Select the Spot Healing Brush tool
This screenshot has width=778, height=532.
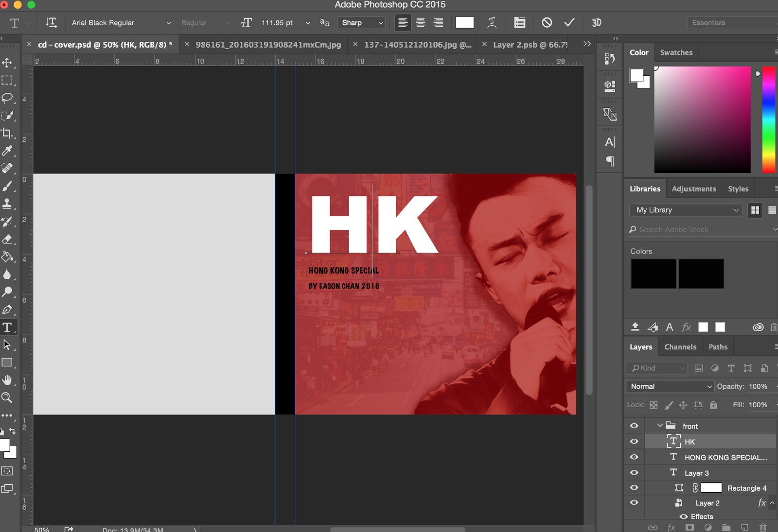[7, 168]
